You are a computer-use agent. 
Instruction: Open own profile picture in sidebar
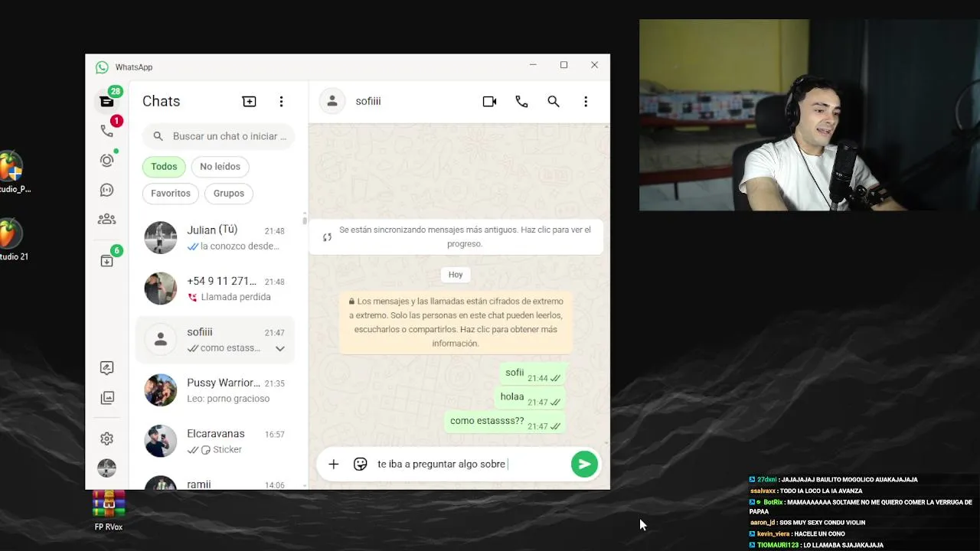pos(107,468)
